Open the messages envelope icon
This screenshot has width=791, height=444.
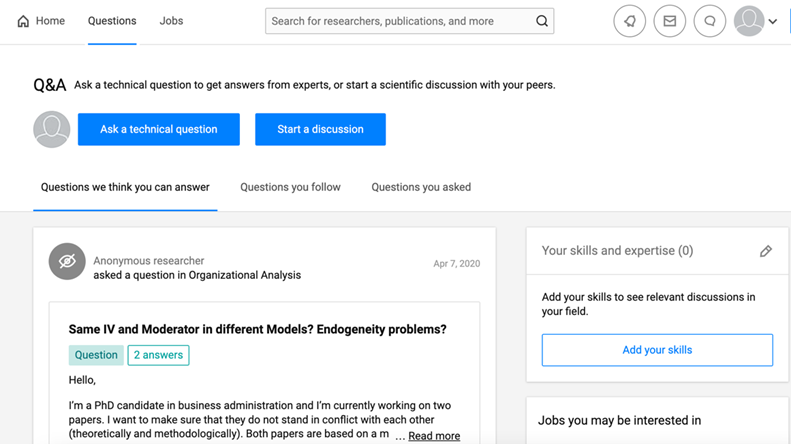(670, 21)
